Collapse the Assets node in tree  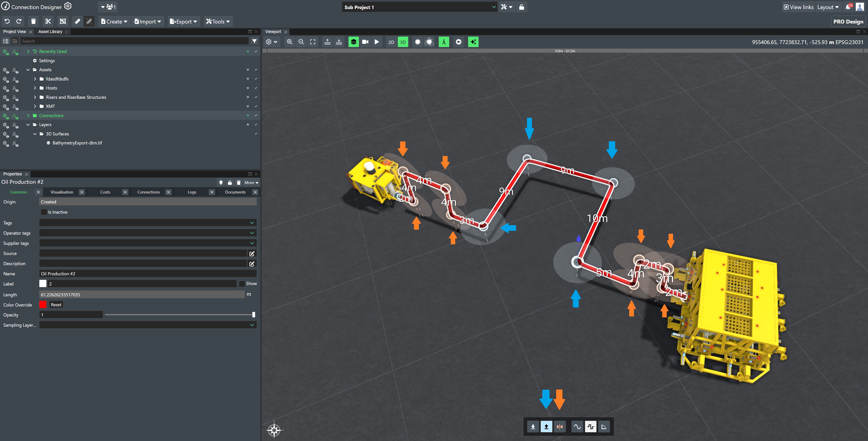(x=28, y=70)
